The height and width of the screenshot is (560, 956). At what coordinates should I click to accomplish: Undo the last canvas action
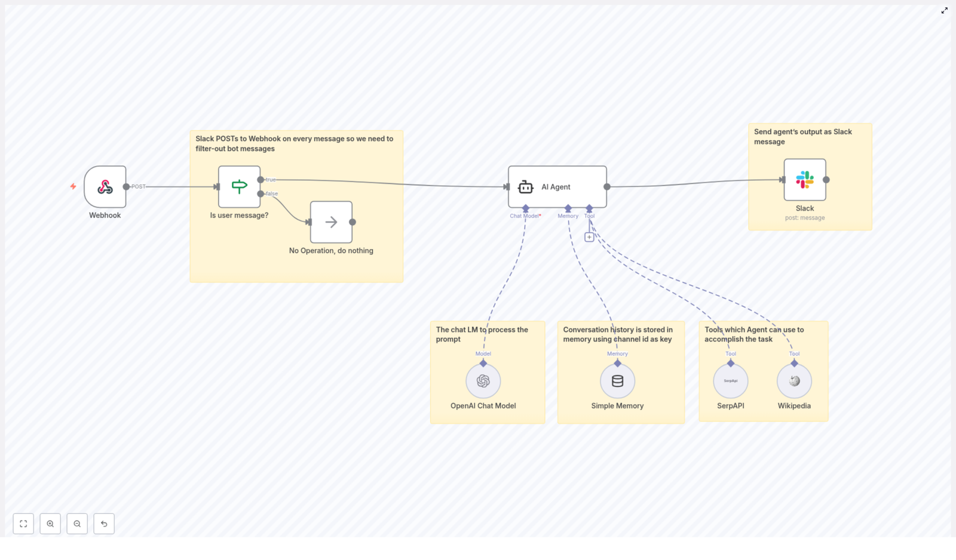point(104,524)
